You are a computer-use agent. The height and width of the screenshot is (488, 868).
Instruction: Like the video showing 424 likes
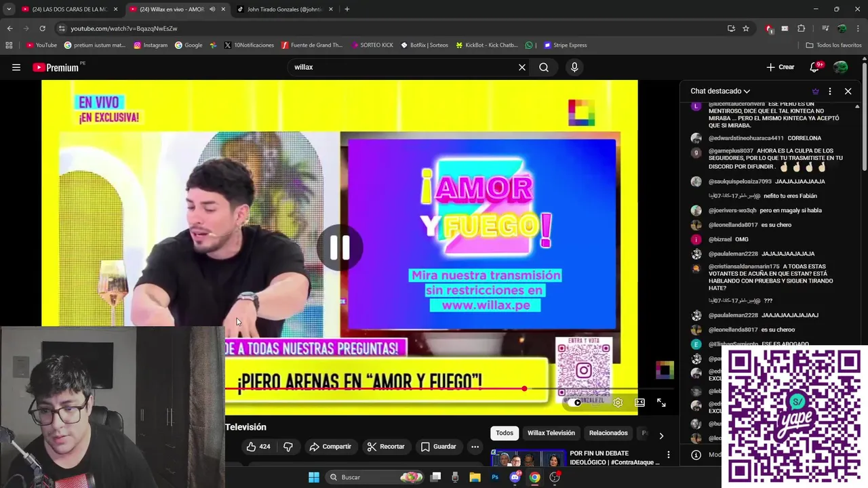pyautogui.click(x=258, y=447)
